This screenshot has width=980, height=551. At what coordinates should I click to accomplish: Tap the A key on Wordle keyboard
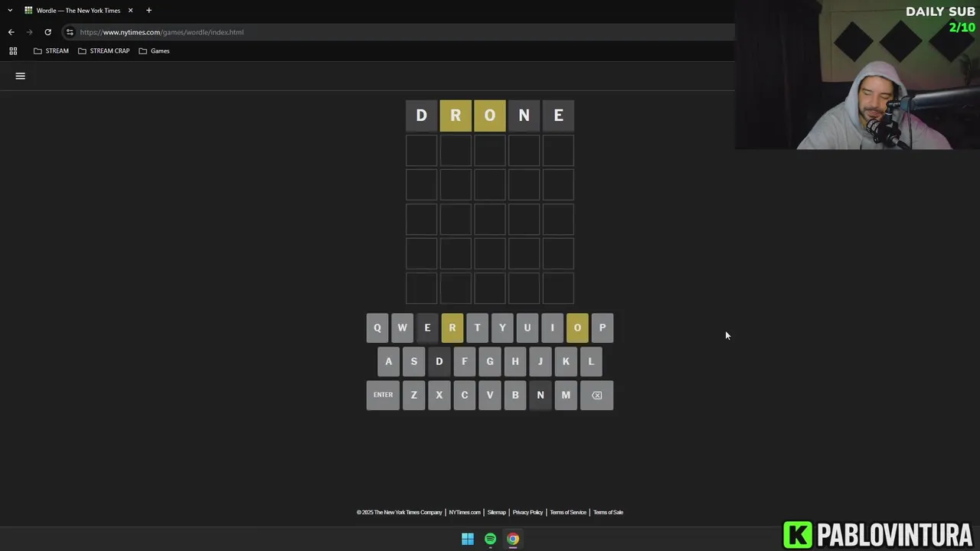click(x=389, y=361)
